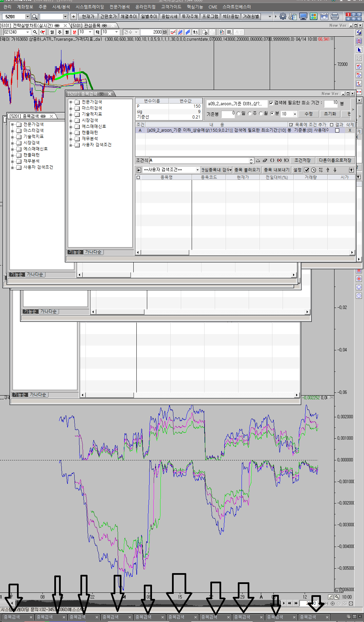Open the 시스템트레이딩 menu

pyautogui.click(x=90, y=7)
